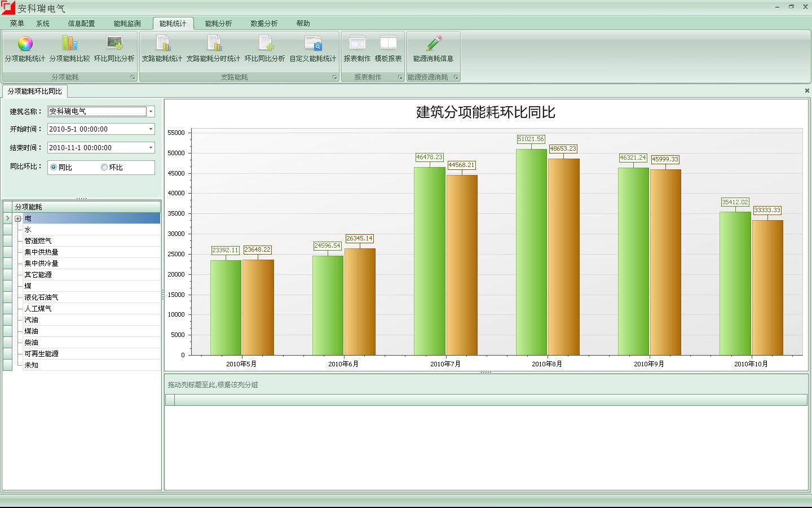Select the 同比 radio button
This screenshot has height=508, width=812.
tap(54, 167)
